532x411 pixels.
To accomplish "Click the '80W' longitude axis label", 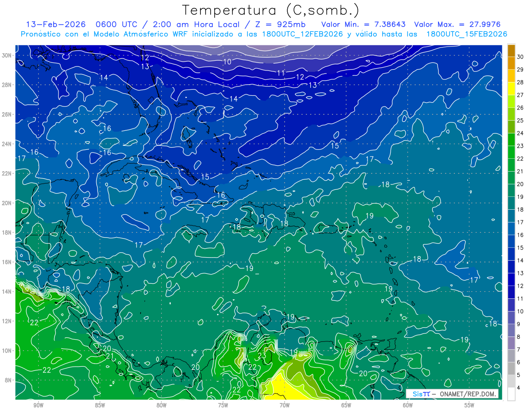I will [161, 406].
